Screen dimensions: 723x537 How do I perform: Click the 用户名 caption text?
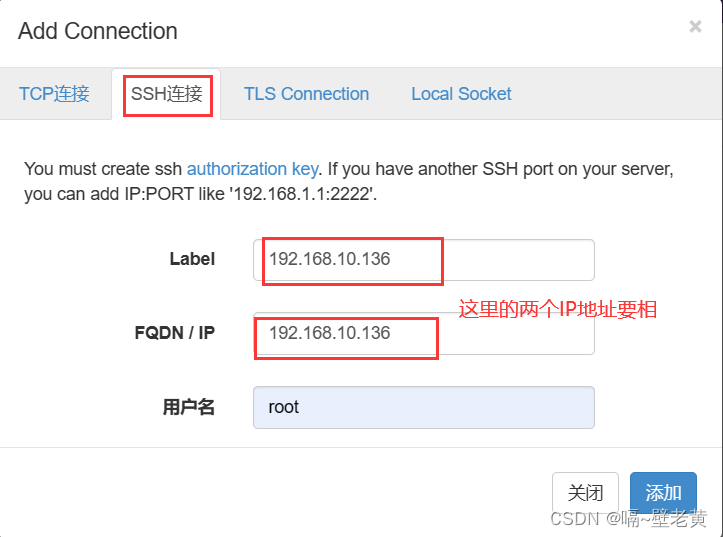click(189, 407)
